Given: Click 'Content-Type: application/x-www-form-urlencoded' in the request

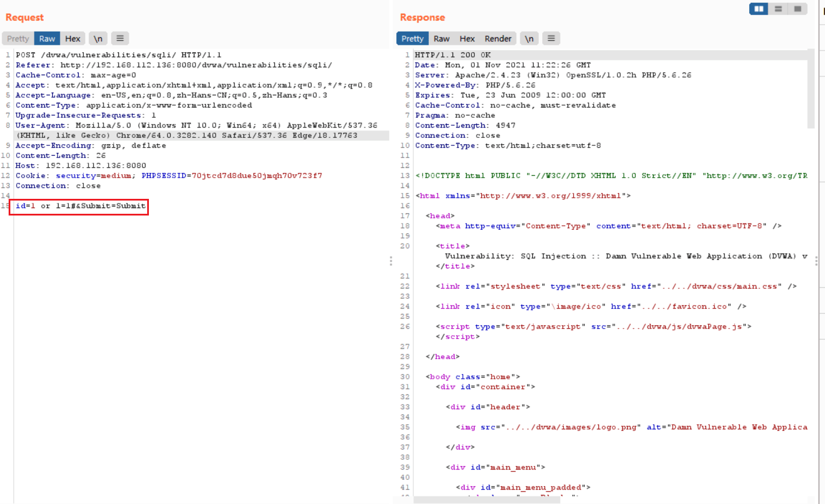Looking at the screenshot, I should (x=134, y=106).
